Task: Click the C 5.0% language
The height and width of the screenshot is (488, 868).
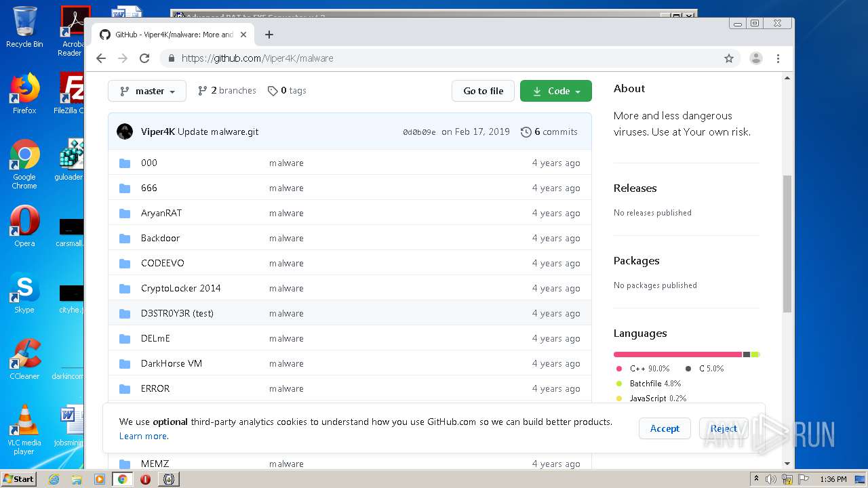Action: tap(705, 369)
